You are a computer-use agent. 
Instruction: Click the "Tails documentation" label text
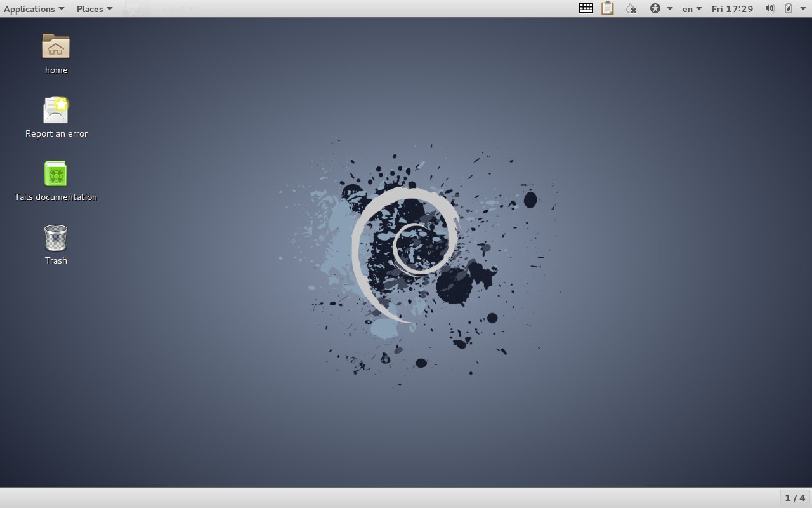click(x=56, y=197)
